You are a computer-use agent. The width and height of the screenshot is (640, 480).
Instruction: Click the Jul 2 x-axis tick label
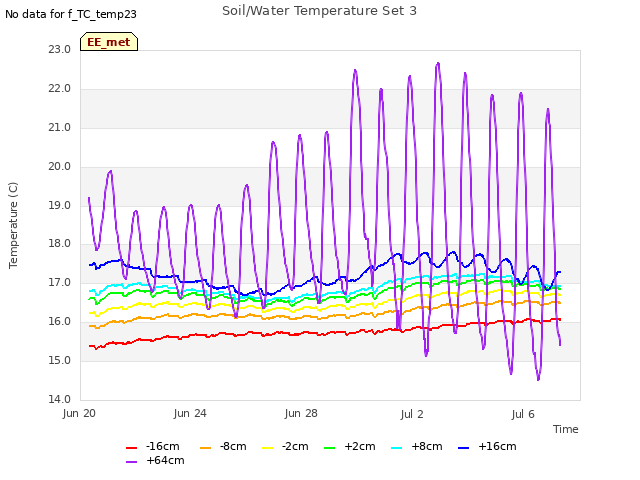coord(412,414)
